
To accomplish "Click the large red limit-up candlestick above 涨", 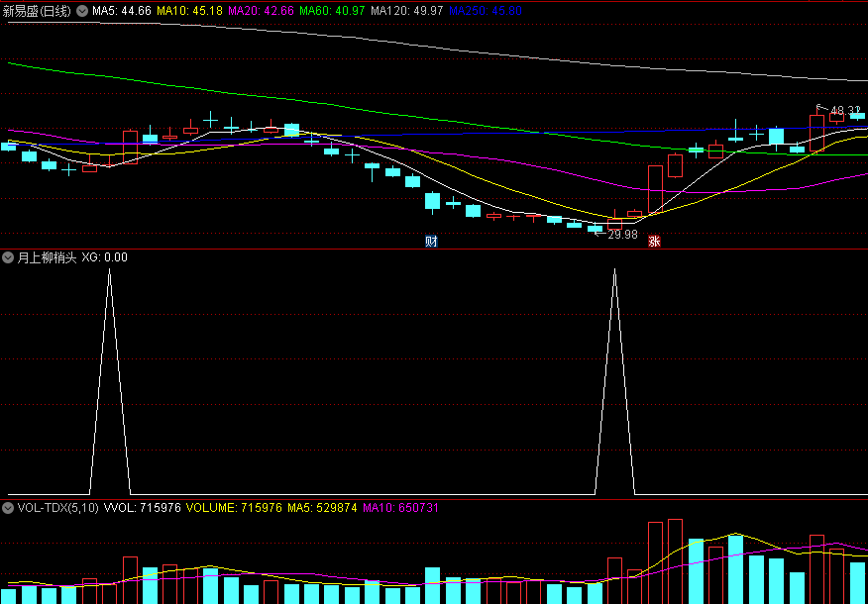I will pyautogui.click(x=655, y=189).
